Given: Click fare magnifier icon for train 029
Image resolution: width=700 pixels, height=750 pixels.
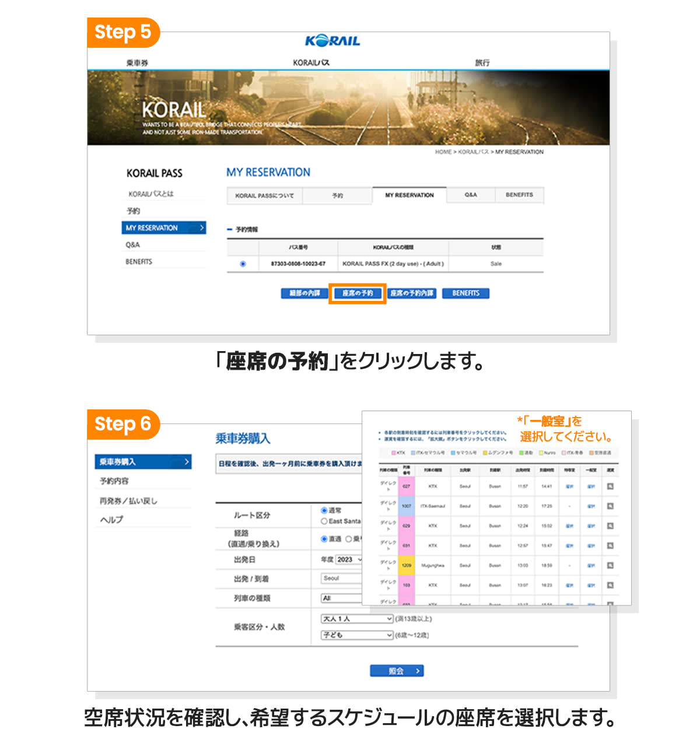Looking at the screenshot, I should point(610,526).
